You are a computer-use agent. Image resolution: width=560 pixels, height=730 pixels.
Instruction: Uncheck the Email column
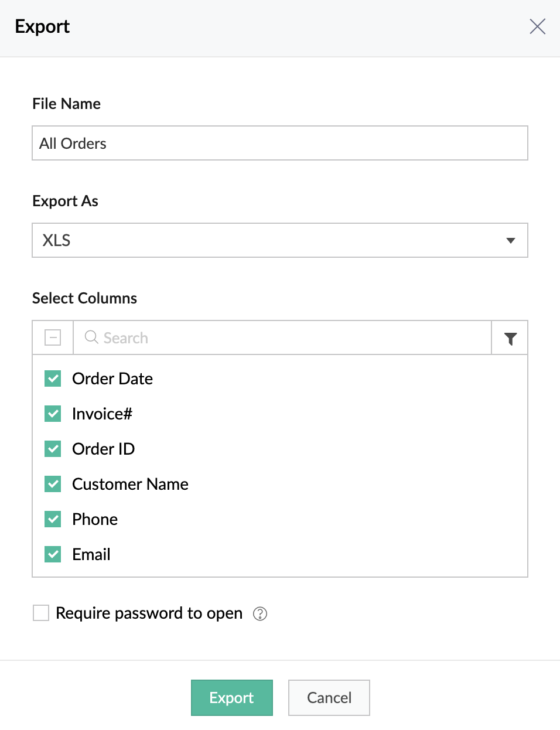(53, 554)
